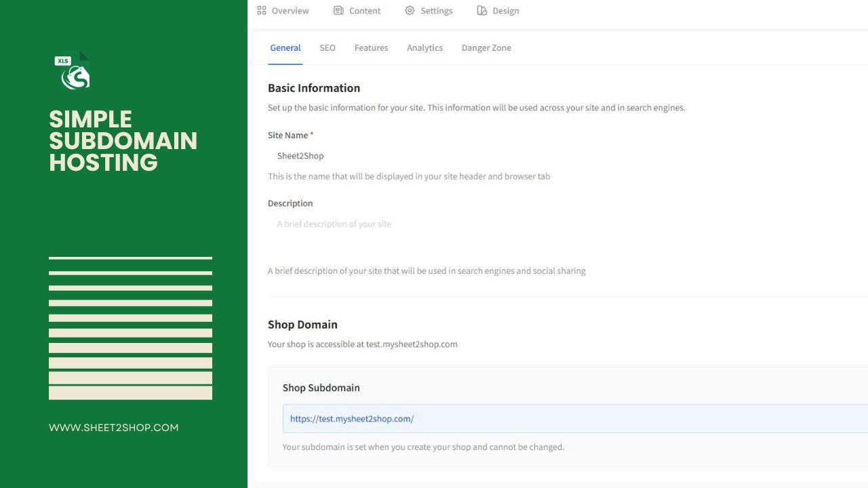Switch to the Danger Zone sub-tab
868x488 pixels.
coord(486,48)
